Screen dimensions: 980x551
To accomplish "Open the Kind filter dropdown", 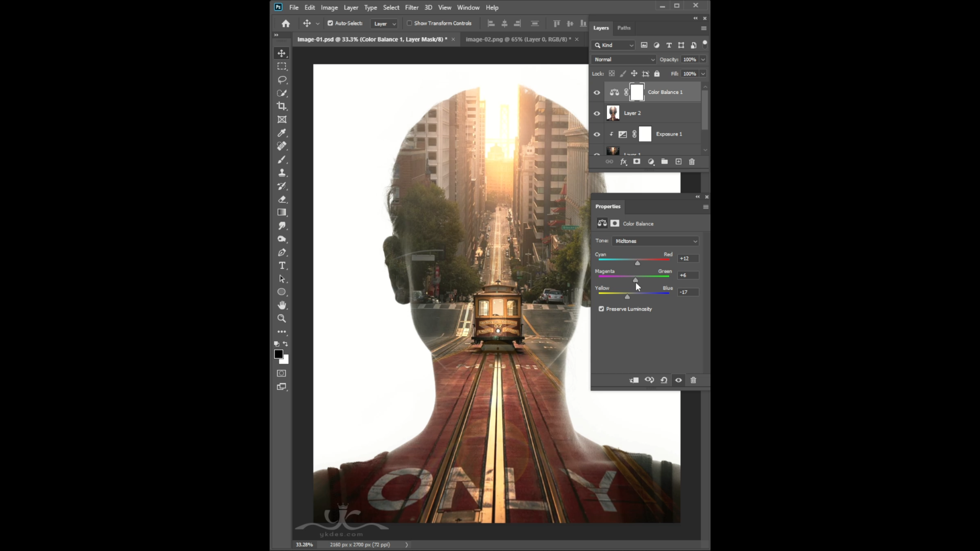I will pyautogui.click(x=614, y=45).
